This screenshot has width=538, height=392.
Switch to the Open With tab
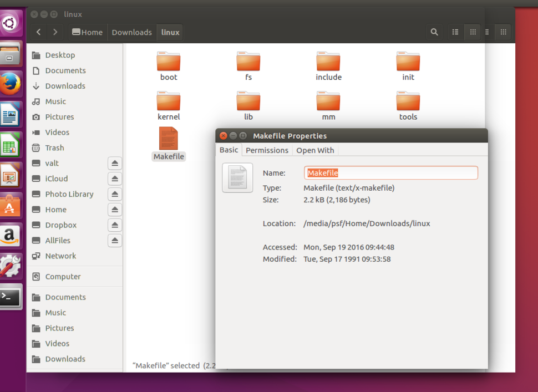(x=315, y=150)
